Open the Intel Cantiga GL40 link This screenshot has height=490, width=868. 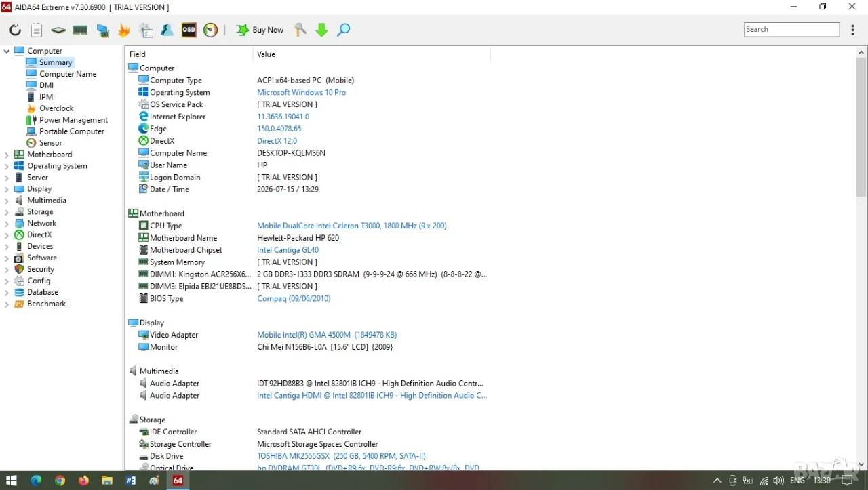tap(288, 250)
